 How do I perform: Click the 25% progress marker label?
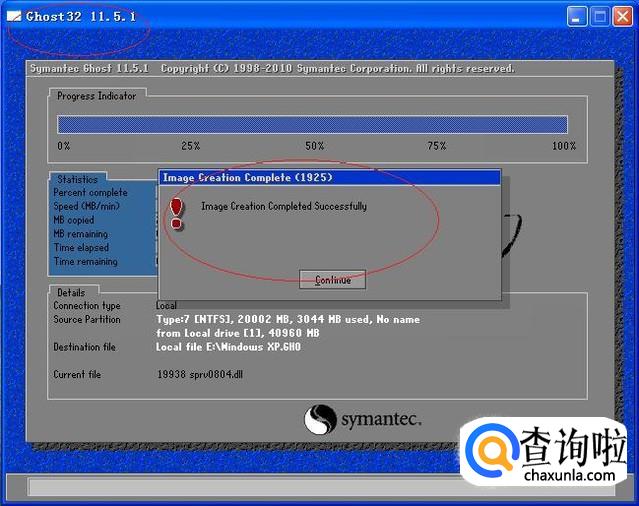191,146
